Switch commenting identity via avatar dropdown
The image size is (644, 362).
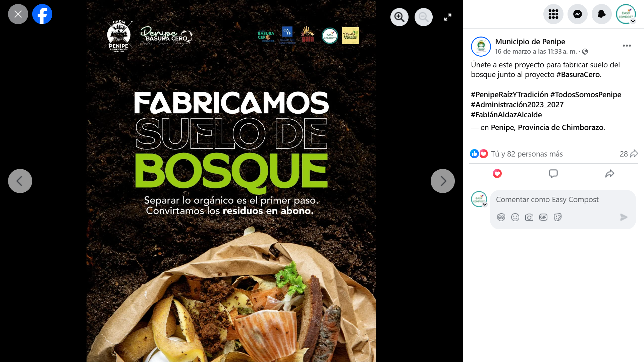tap(479, 199)
